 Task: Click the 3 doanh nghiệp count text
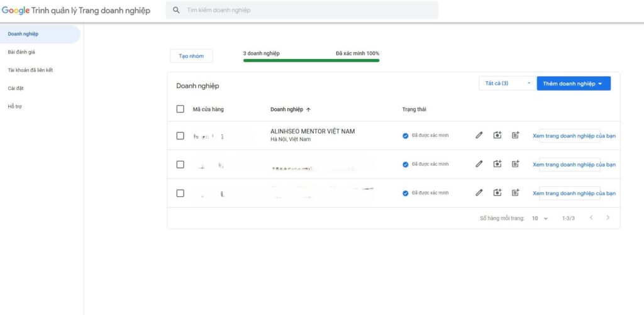pos(262,53)
